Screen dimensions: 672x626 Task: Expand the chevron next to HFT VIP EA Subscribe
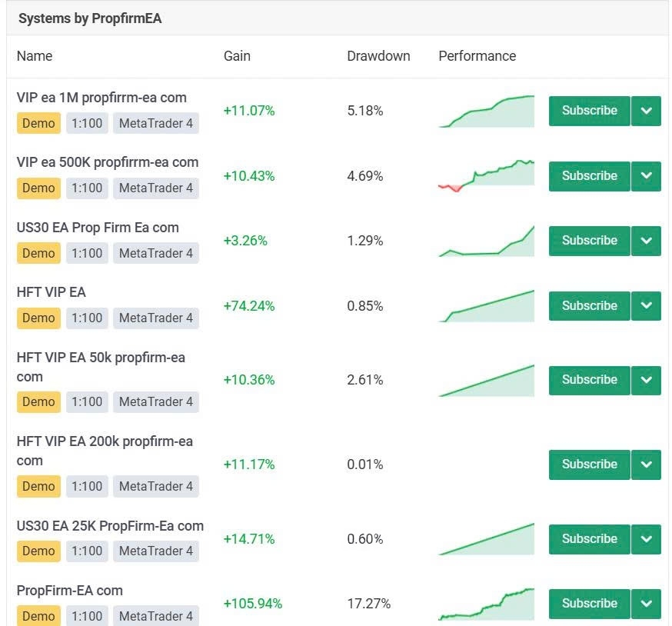646,305
